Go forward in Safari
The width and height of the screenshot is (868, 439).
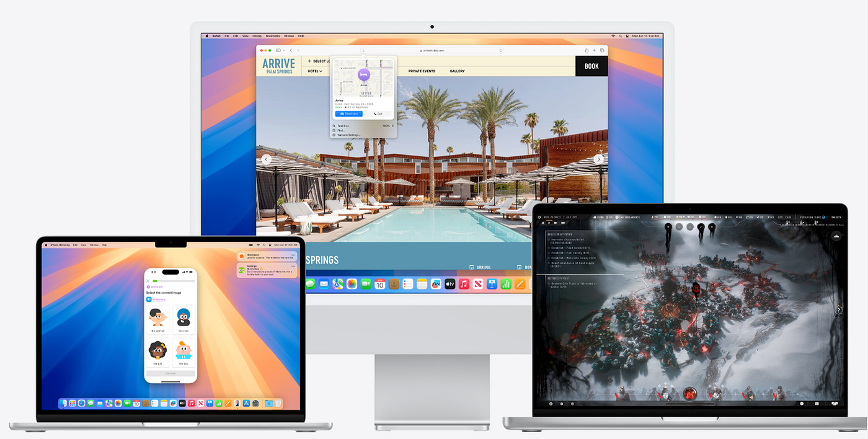(298, 50)
